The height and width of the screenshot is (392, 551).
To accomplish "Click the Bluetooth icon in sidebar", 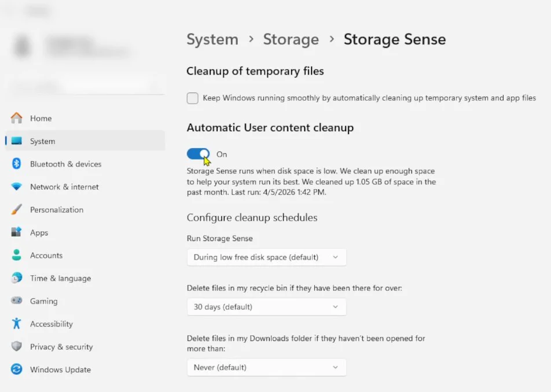I will pos(16,164).
